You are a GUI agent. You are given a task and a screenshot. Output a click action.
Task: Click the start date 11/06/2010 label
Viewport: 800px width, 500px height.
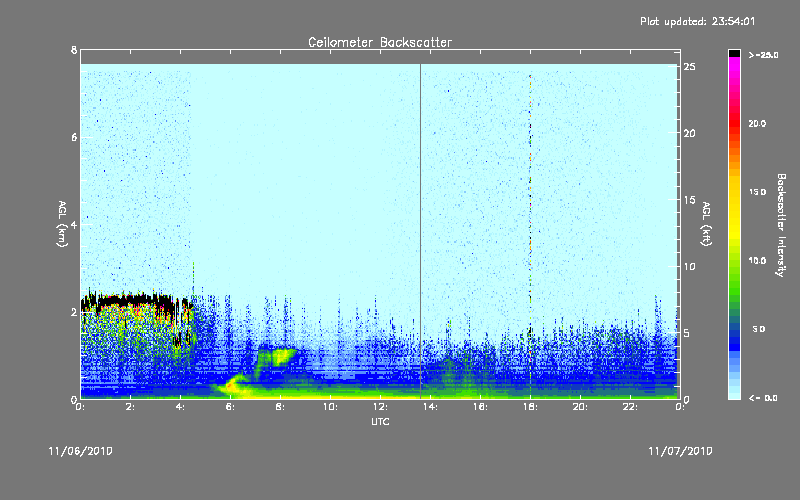coord(80,451)
